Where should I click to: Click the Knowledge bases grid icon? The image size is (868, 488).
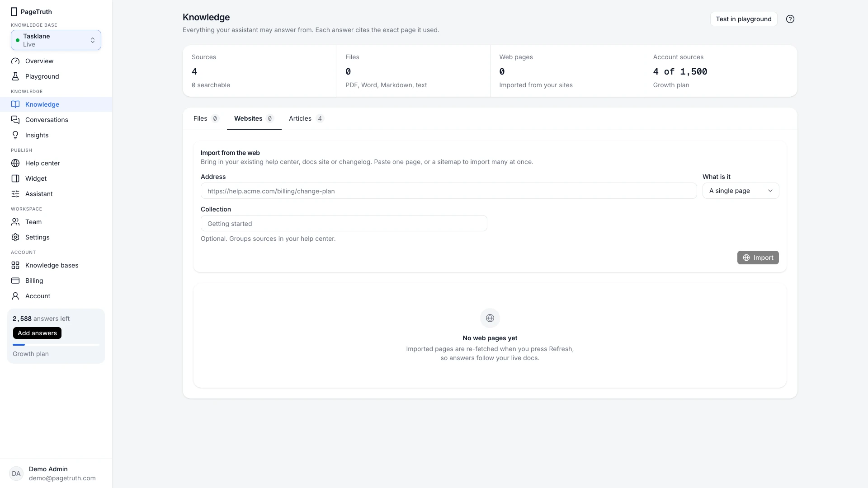(x=15, y=265)
